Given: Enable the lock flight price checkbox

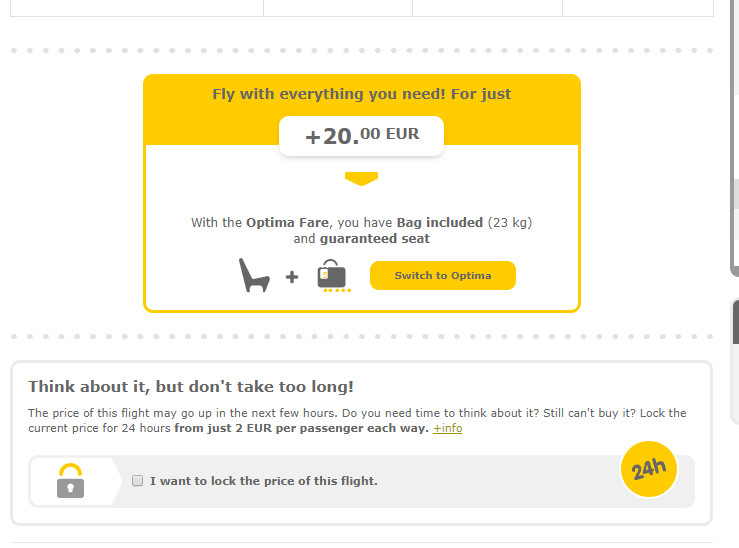Looking at the screenshot, I should coord(137,481).
